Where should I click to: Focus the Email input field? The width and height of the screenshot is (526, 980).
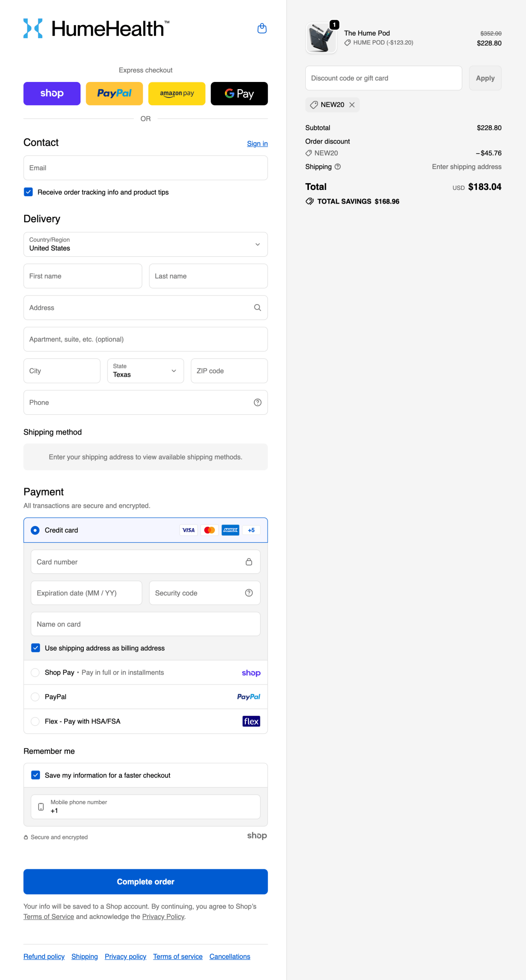[146, 168]
